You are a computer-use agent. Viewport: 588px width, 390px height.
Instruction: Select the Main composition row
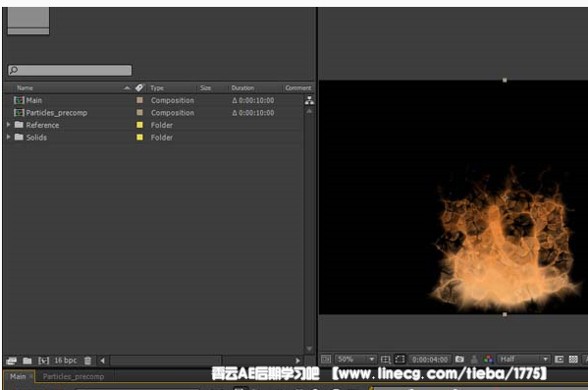pos(153,100)
